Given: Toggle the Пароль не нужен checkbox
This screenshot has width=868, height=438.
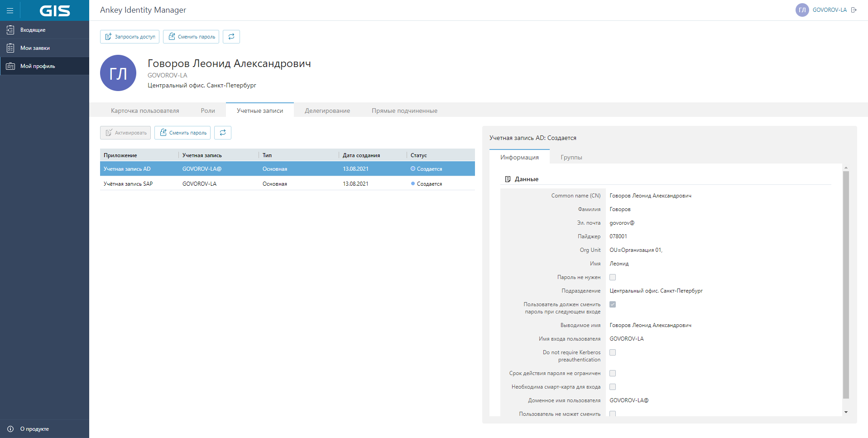Looking at the screenshot, I should pyautogui.click(x=613, y=277).
